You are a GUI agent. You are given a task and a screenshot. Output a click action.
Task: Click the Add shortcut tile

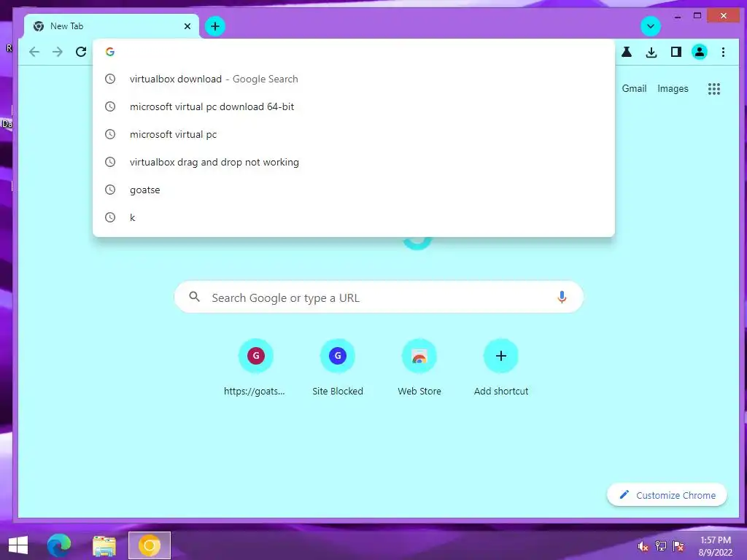point(500,367)
